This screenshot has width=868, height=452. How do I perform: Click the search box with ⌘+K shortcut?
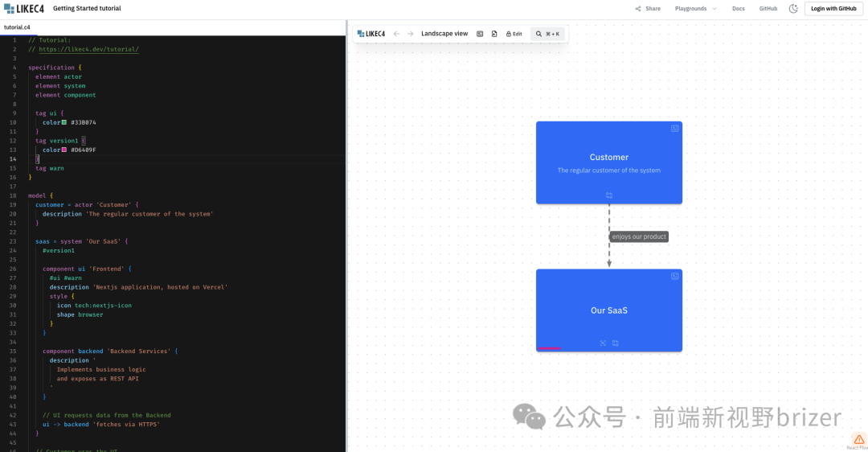pos(547,34)
